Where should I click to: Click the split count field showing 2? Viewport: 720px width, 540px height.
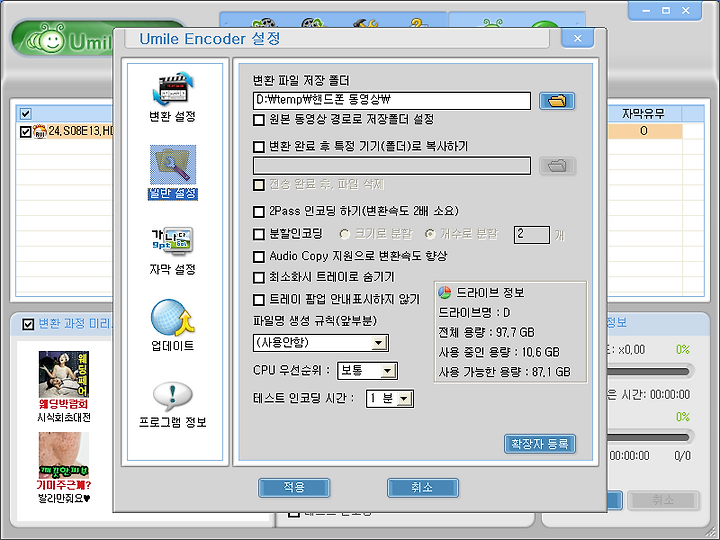[x=532, y=235]
